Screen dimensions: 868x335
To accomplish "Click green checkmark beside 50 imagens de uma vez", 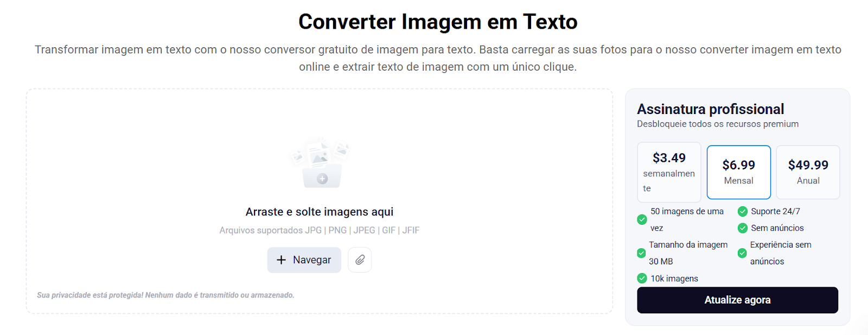I will click(x=642, y=219).
